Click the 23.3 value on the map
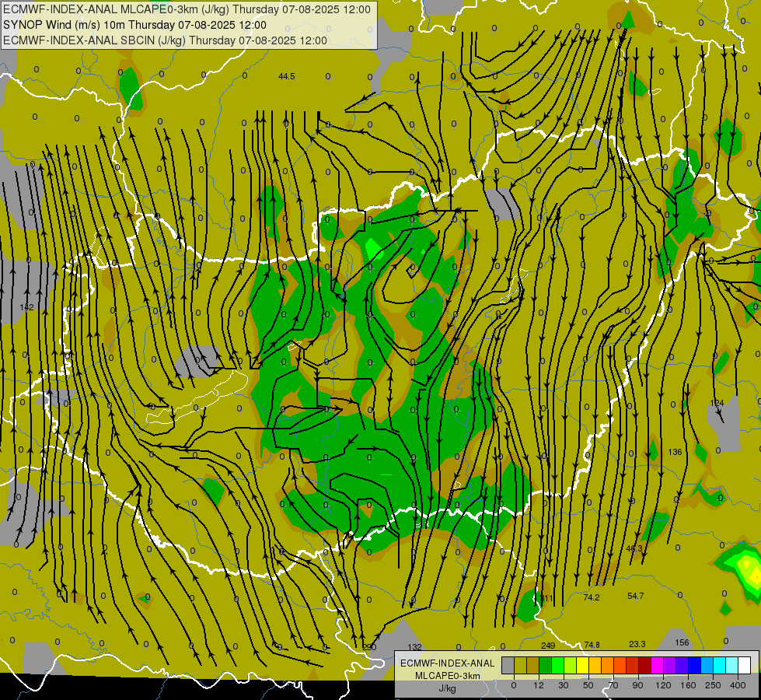The image size is (761, 700). point(637,644)
